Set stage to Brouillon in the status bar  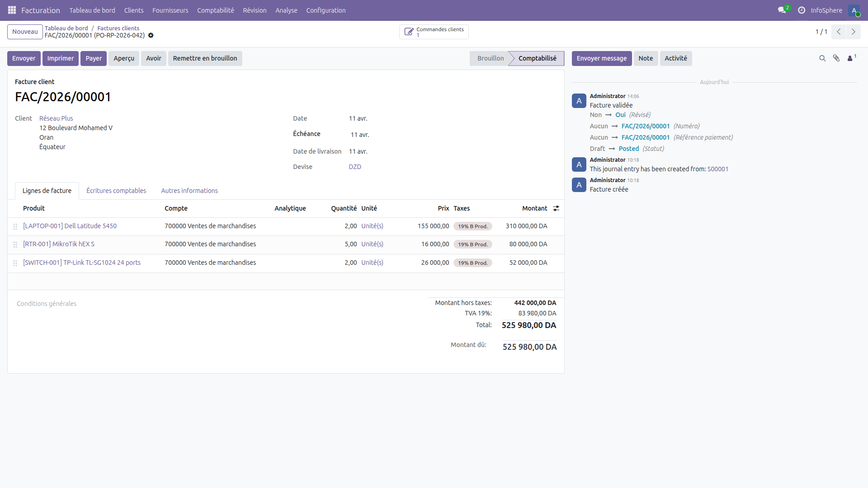[490, 58]
